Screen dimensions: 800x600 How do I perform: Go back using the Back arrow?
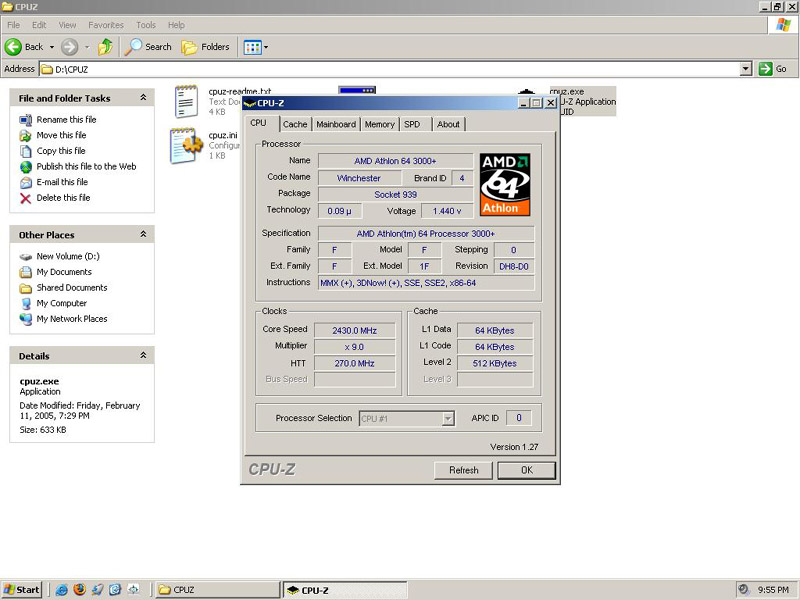pos(24,47)
